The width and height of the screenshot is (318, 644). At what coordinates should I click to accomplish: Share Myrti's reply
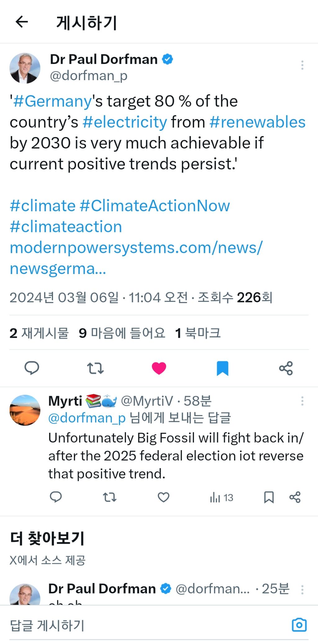pyautogui.click(x=295, y=497)
